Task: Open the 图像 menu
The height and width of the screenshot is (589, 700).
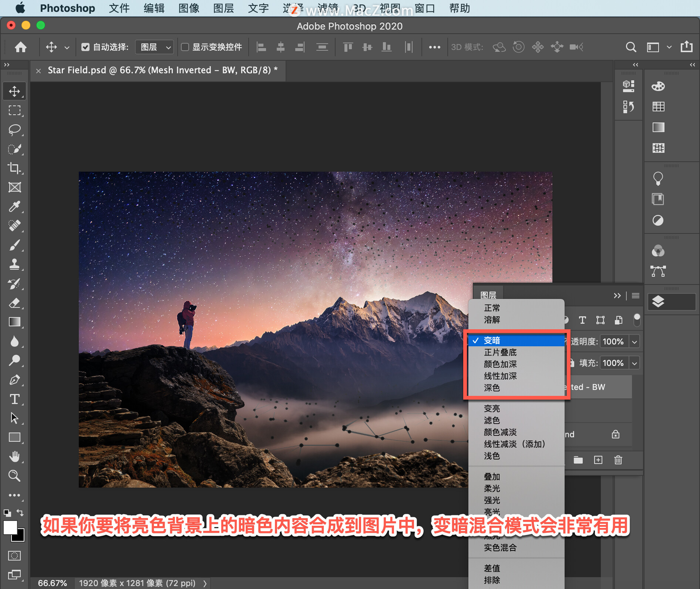Action: [x=189, y=8]
